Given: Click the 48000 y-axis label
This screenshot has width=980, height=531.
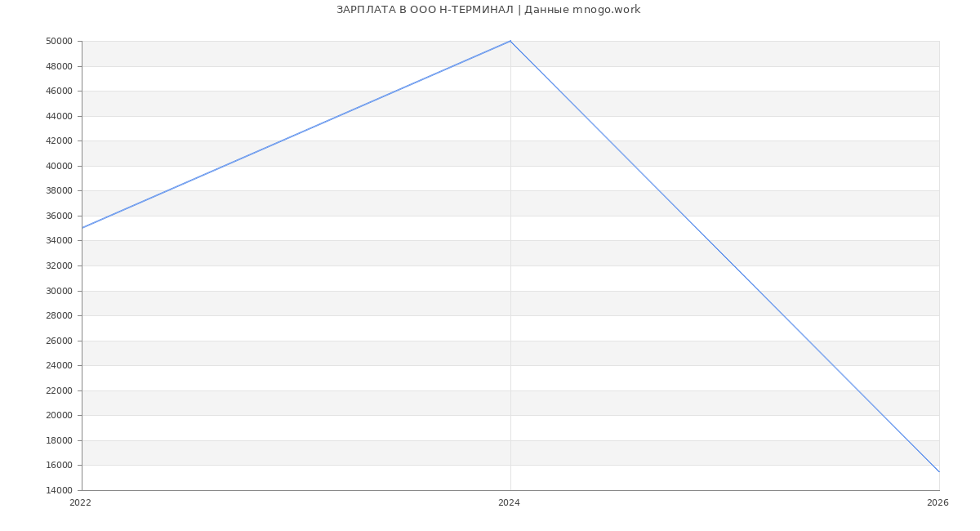Looking at the screenshot, I should [60, 66].
